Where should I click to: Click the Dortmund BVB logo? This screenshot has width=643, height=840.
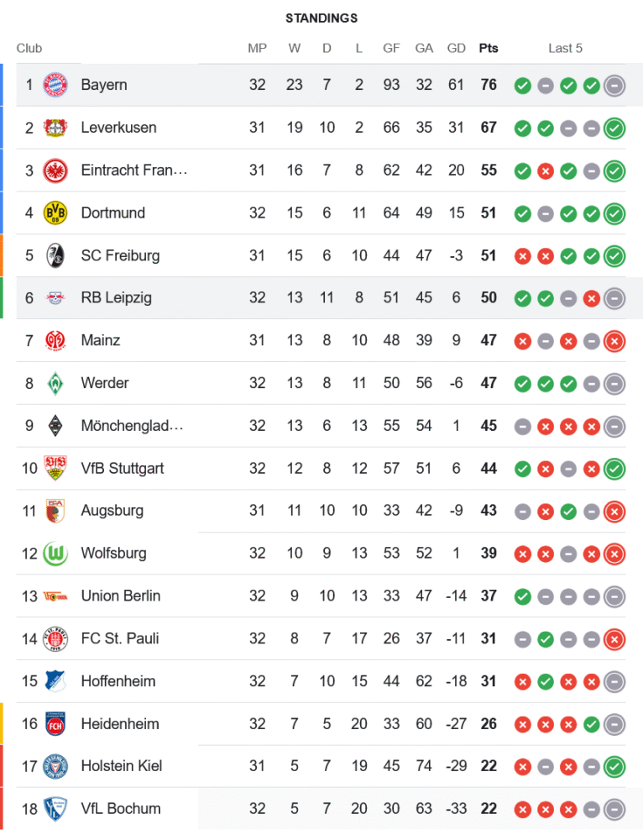coord(55,213)
